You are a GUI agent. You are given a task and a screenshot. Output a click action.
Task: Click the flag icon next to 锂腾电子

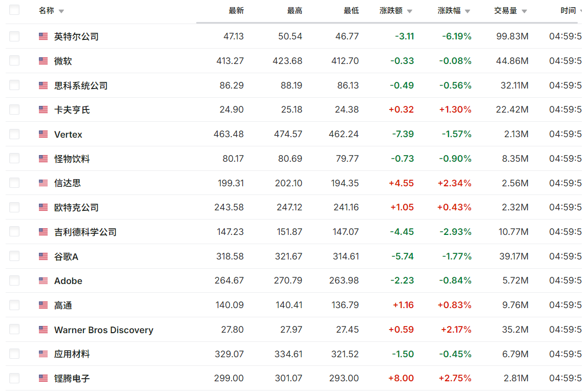tap(44, 379)
